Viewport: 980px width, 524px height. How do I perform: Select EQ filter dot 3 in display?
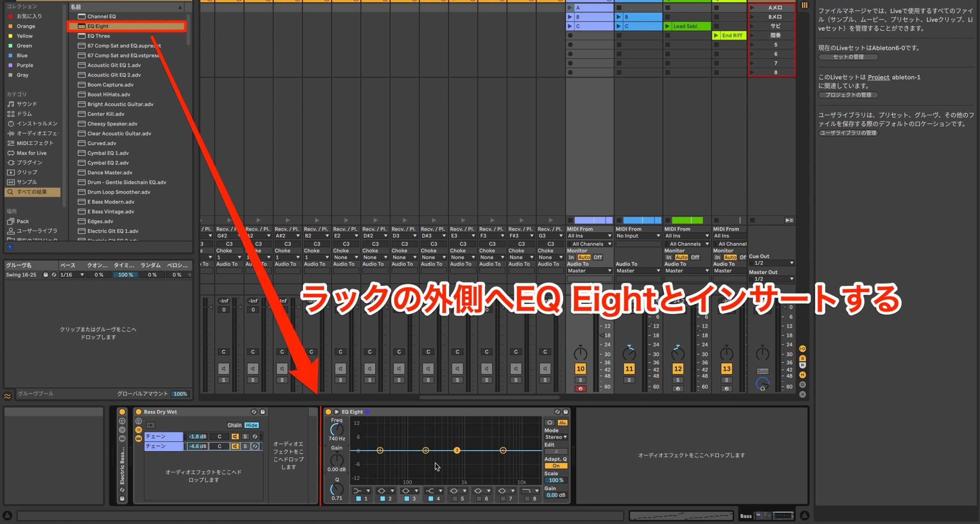457,450
